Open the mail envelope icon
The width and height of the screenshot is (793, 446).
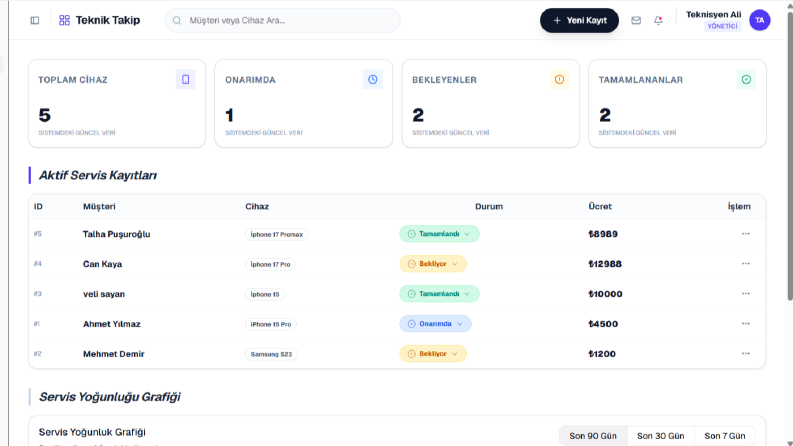click(x=636, y=20)
